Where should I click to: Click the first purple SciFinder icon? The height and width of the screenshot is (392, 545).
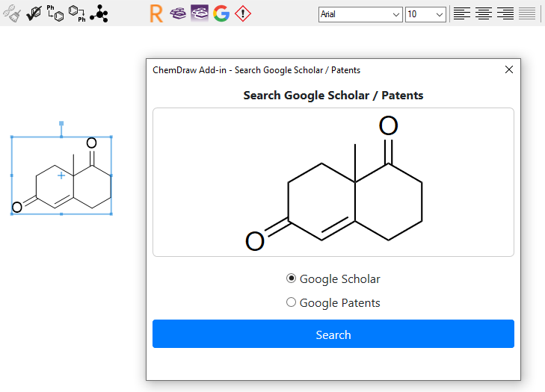(x=178, y=13)
